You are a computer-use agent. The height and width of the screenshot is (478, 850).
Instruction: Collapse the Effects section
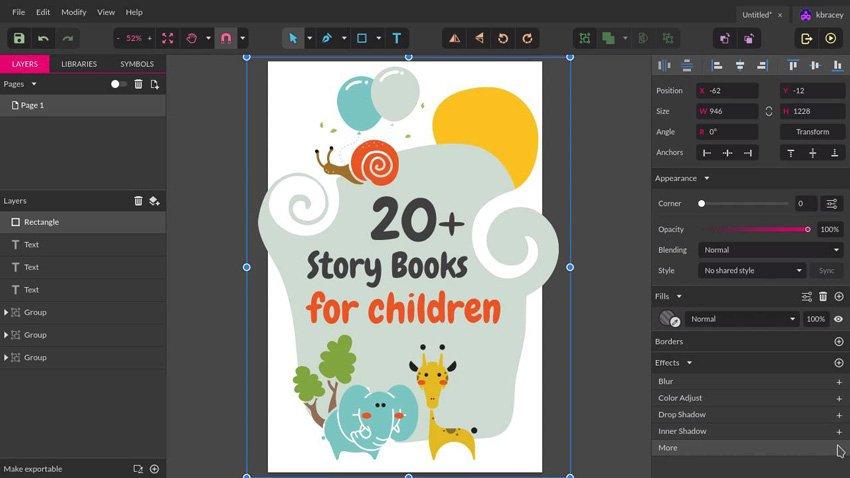click(x=689, y=363)
